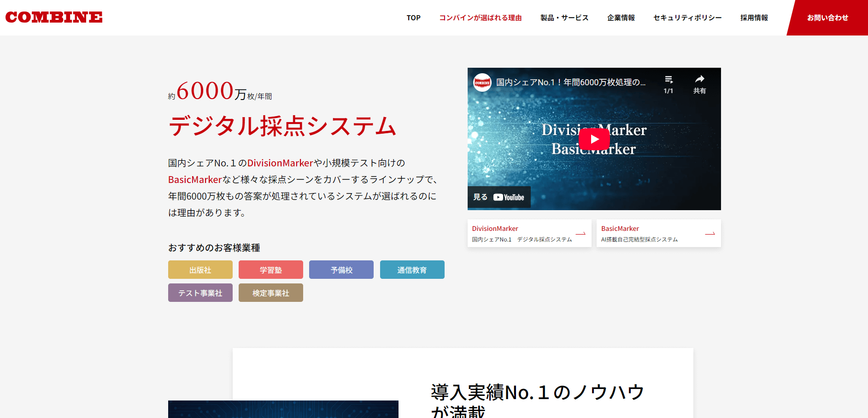Click the BasicMarker inline text link
Viewport: 868px width, 418px height.
tap(195, 180)
